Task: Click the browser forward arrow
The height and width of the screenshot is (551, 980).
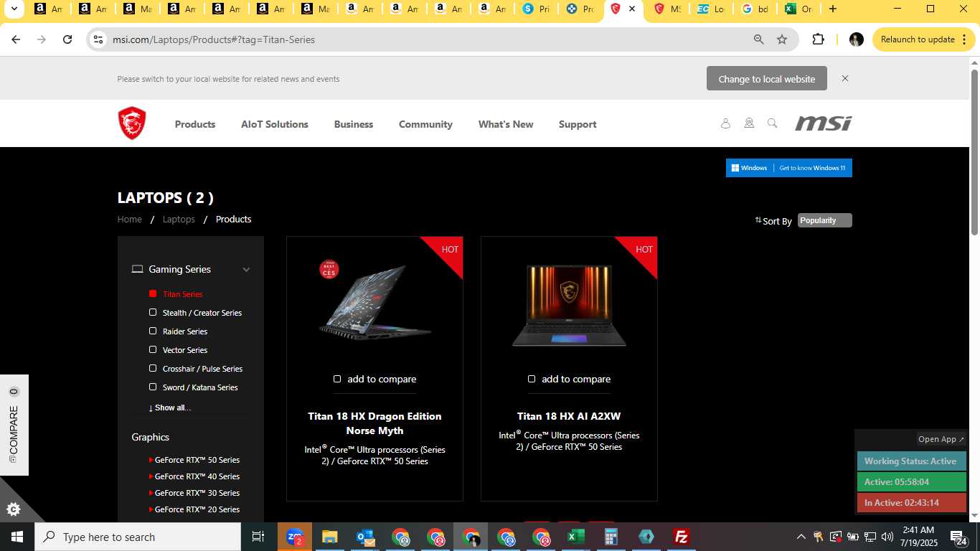Action: click(x=42, y=39)
